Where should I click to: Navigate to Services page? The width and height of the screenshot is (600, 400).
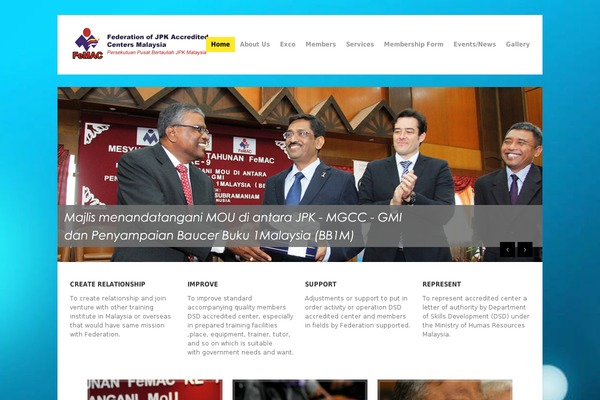pyautogui.click(x=360, y=44)
